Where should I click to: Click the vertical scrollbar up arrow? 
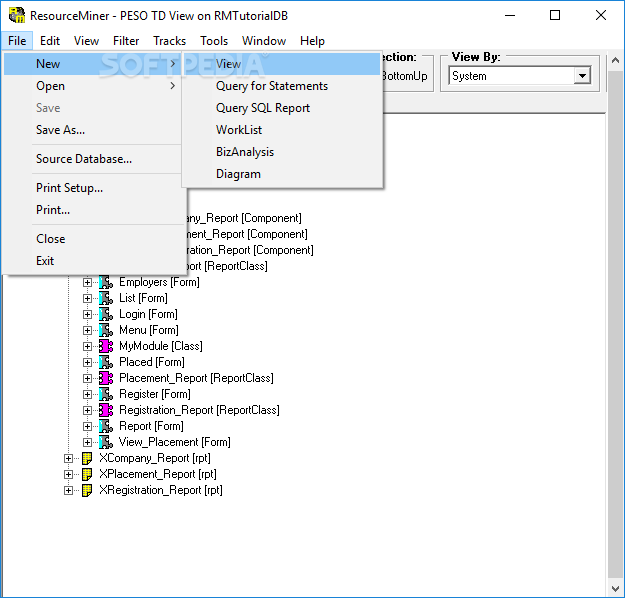615,61
